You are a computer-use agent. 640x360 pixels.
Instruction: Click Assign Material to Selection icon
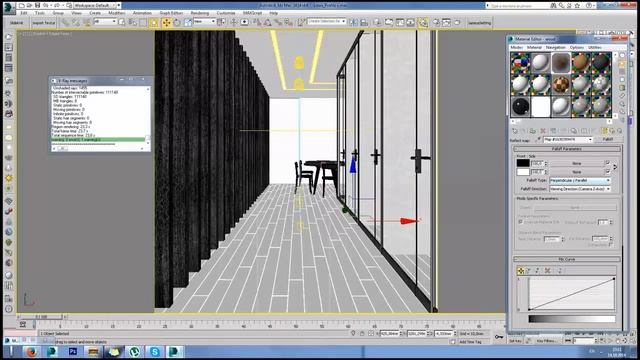click(x=533, y=131)
